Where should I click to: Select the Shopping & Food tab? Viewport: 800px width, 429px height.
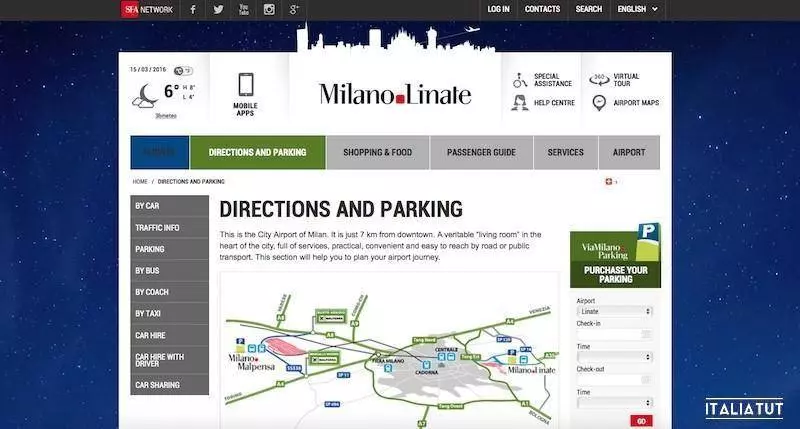coord(378,152)
